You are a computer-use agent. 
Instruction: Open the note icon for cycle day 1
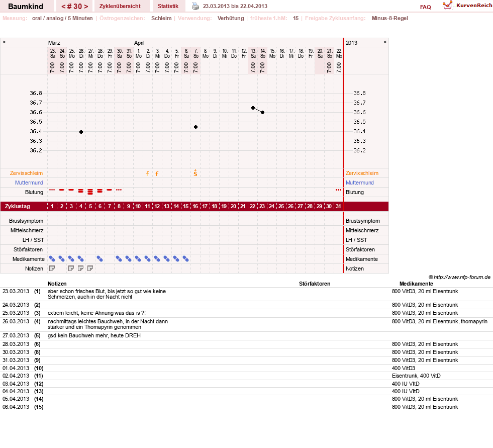point(52,268)
